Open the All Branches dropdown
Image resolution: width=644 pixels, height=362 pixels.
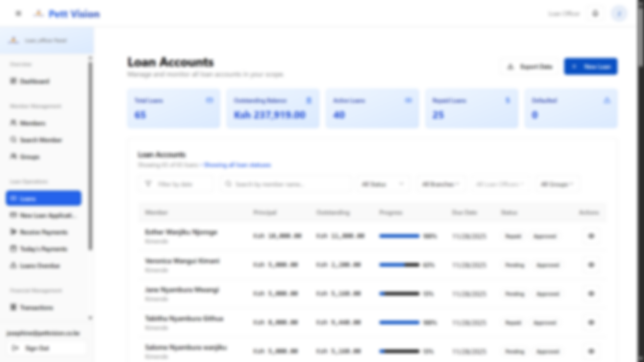441,184
